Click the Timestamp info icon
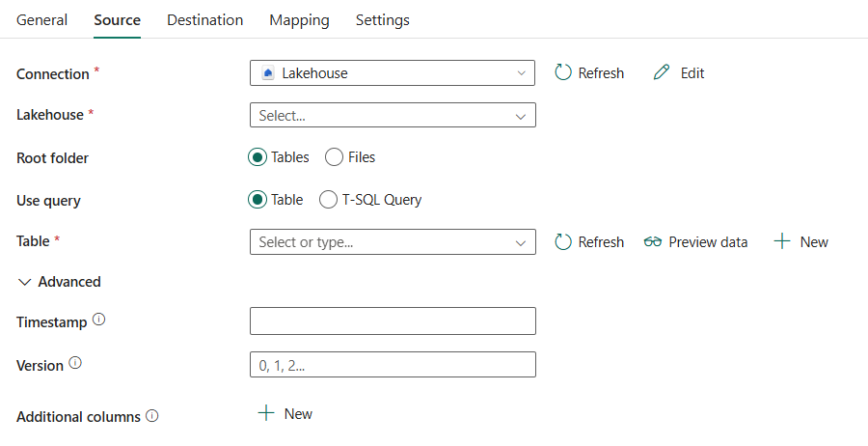 99,321
